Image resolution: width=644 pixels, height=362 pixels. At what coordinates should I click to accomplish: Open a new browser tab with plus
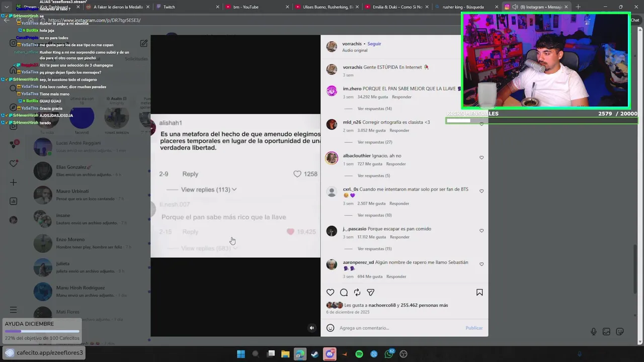pos(578,7)
